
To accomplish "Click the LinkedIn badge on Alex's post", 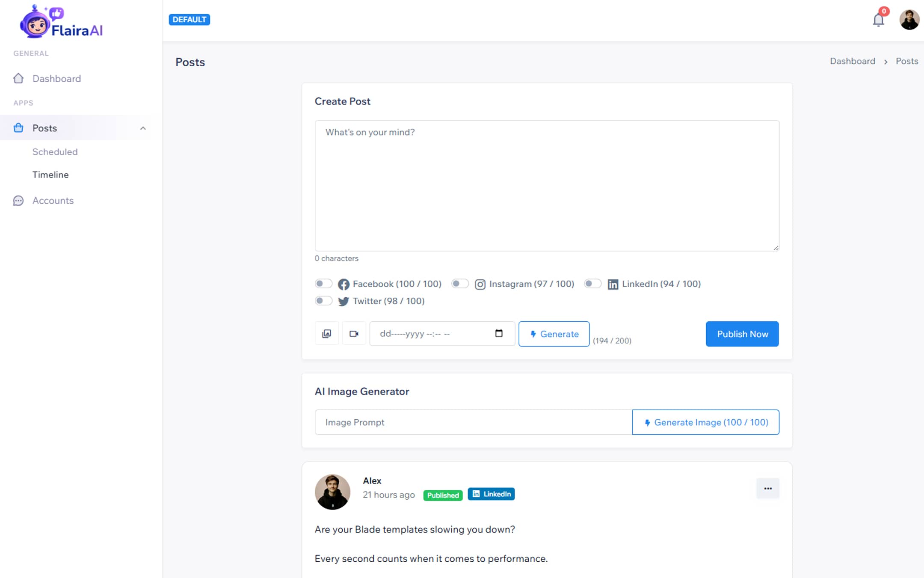I will coord(491,494).
